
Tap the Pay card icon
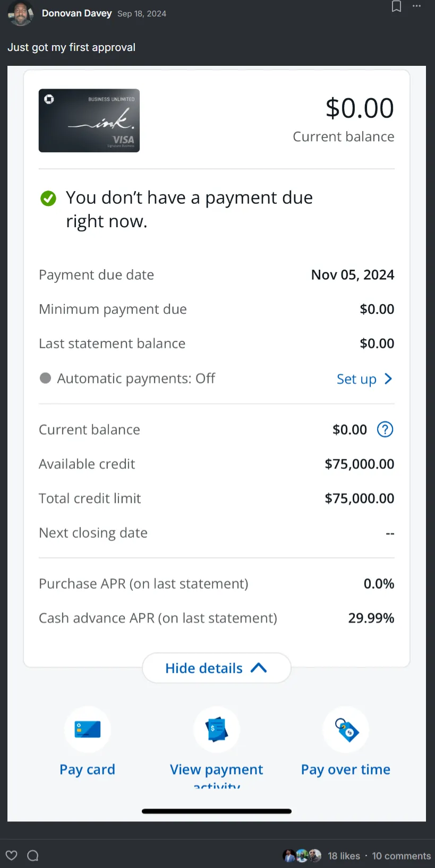(x=88, y=729)
